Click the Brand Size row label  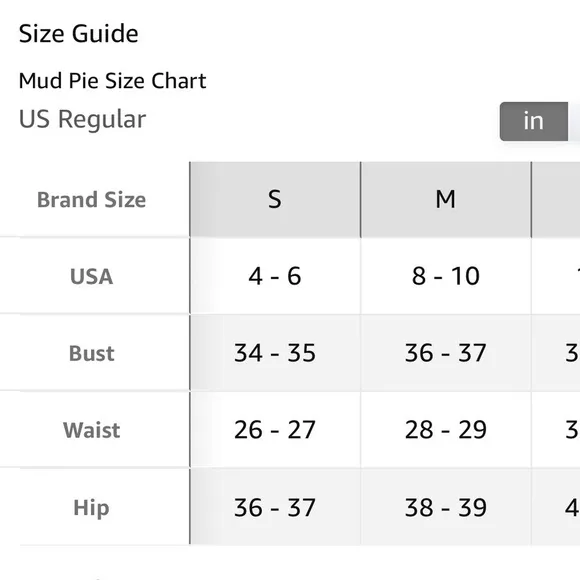coord(91,200)
